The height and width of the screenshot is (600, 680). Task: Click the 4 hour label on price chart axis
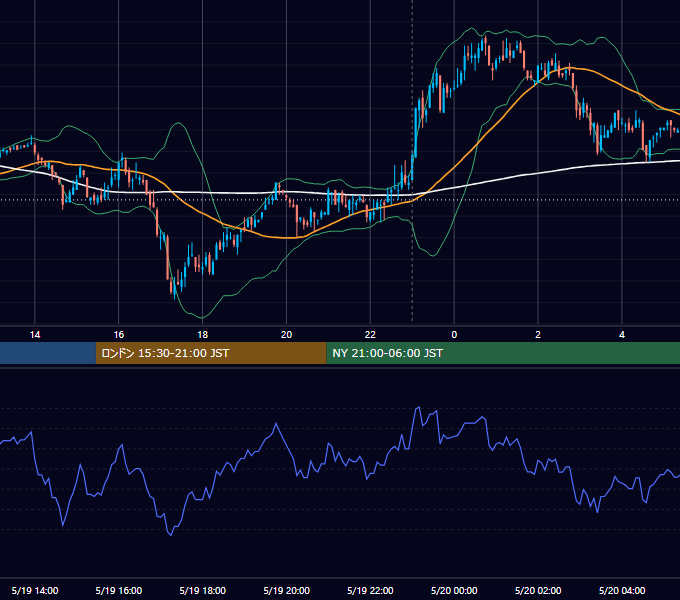click(x=622, y=335)
